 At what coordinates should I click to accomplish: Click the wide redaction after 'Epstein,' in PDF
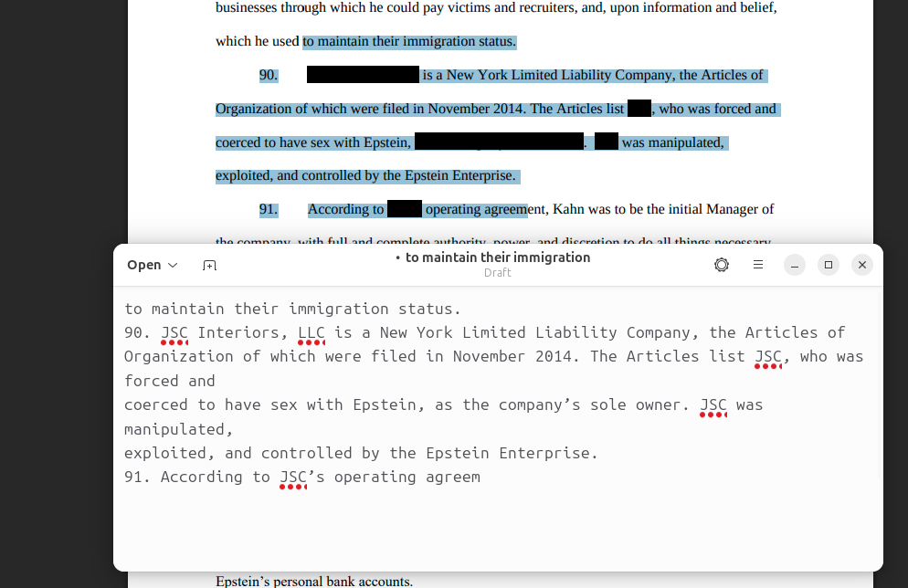point(499,142)
